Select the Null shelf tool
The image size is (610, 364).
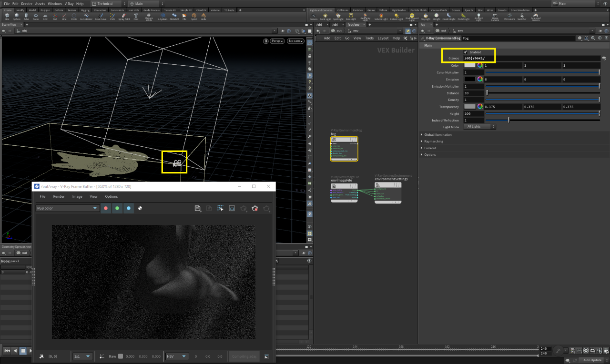55,17
